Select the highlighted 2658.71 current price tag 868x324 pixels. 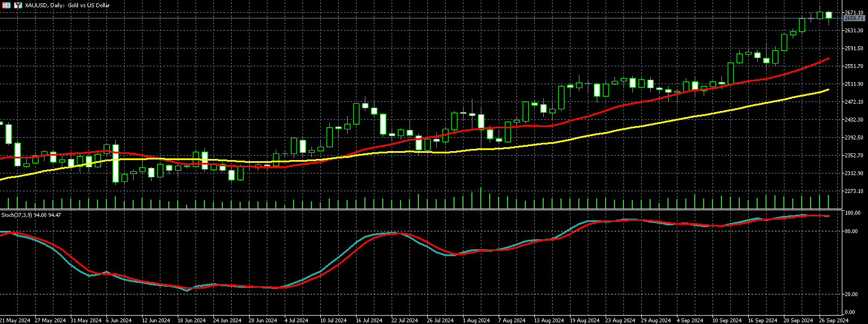coord(855,18)
